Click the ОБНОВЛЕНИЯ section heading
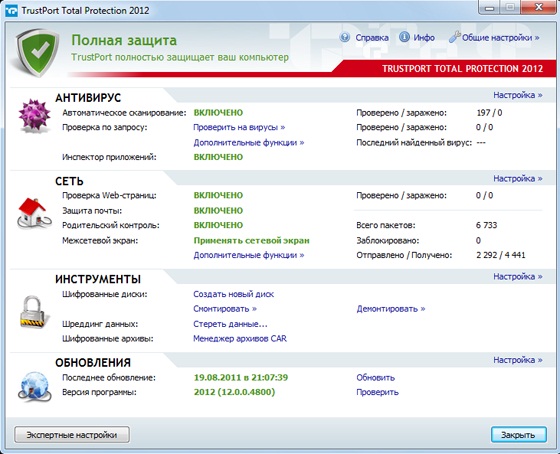560x454 pixels. 93,363
